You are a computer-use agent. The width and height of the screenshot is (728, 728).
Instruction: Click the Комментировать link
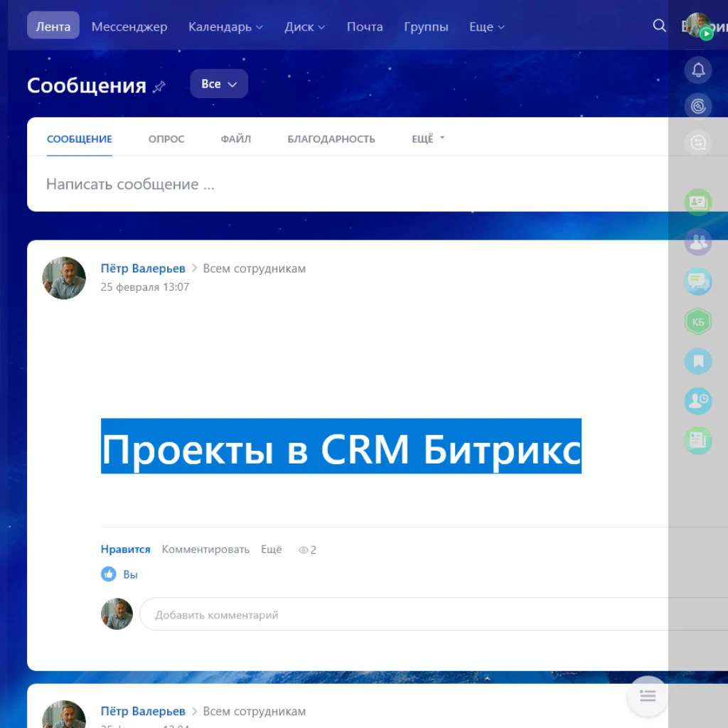[x=205, y=550]
